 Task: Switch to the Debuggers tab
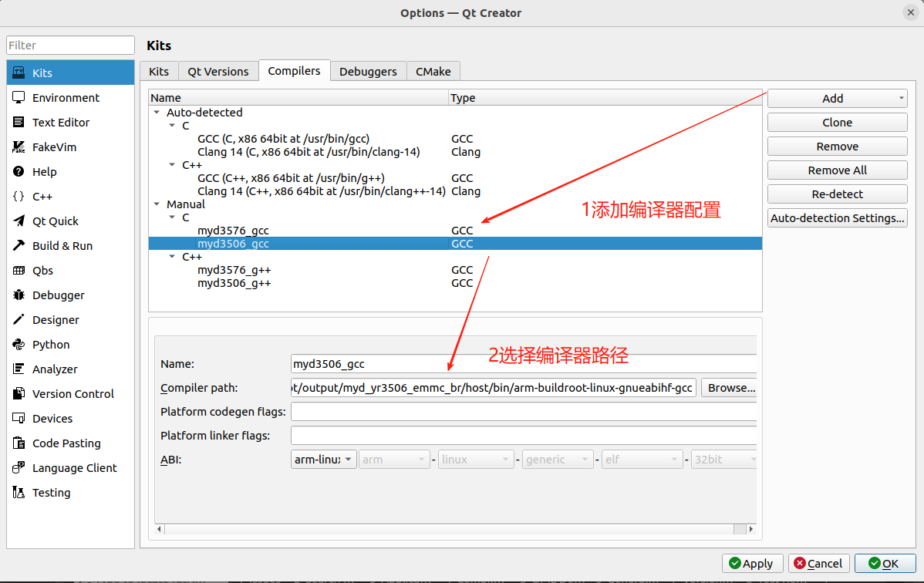point(369,71)
